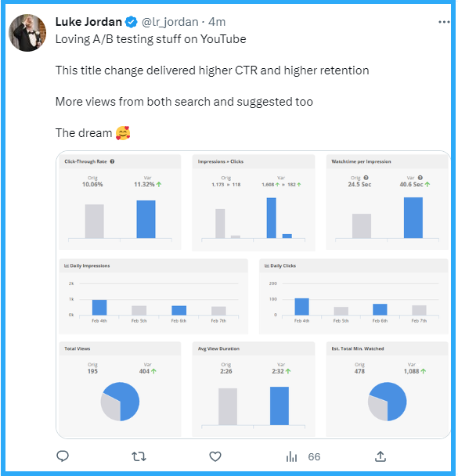458x476 pixels.
Task: Click the Feb 4th Daily Impressions bar
Action: (x=99, y=307)
